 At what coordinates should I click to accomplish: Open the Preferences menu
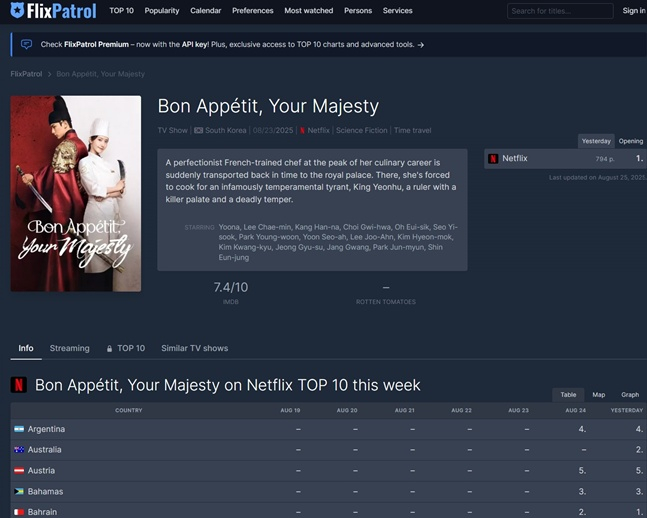[252, 11]
